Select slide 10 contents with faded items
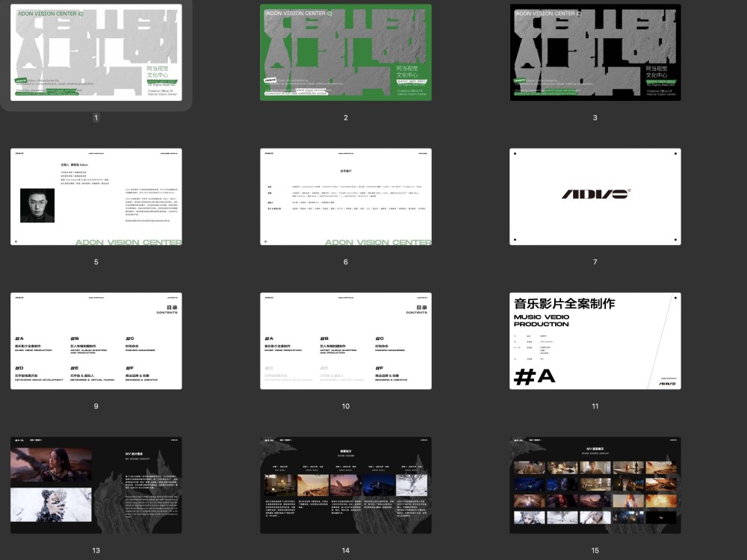Viewport: 747px width, 560px height. tap(346, 341)
